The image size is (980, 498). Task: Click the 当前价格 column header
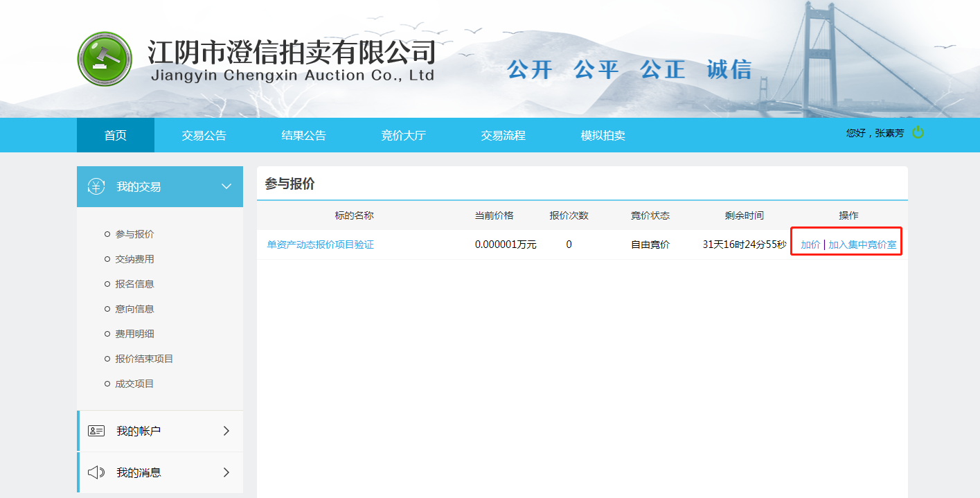494,215
